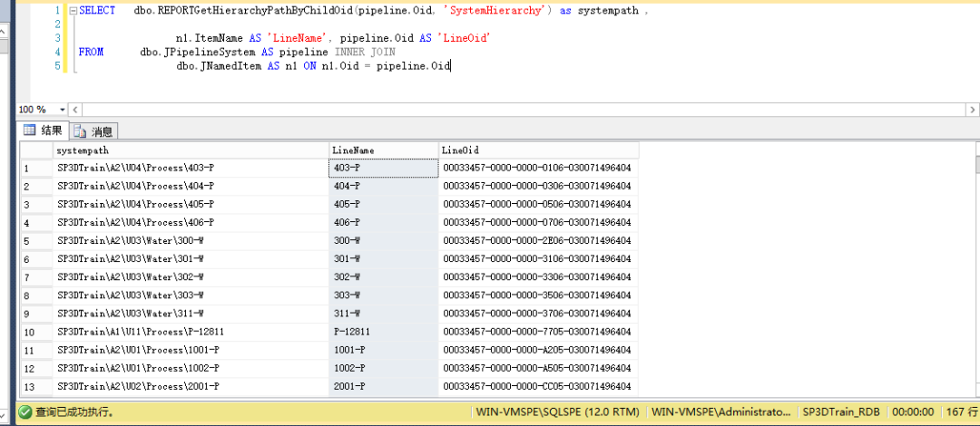The image size is (980, 426).
Task: Select the systempath column header
Action: click(x=191, y=150)
